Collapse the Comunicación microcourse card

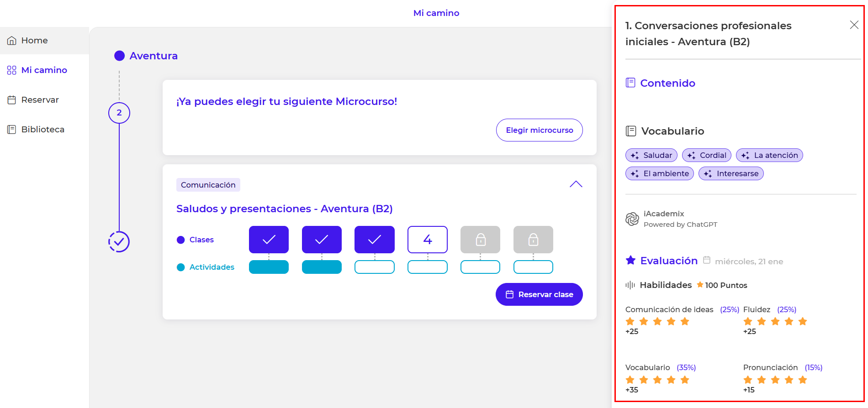point(576,184)
